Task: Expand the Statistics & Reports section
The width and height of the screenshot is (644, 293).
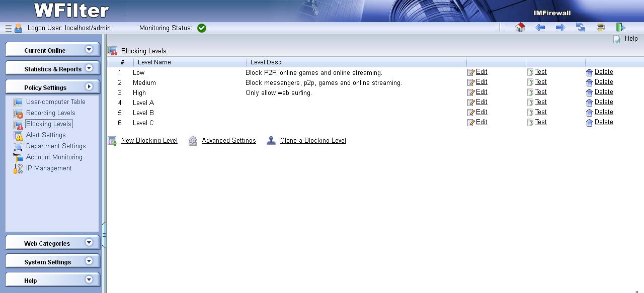Action: 52,68
